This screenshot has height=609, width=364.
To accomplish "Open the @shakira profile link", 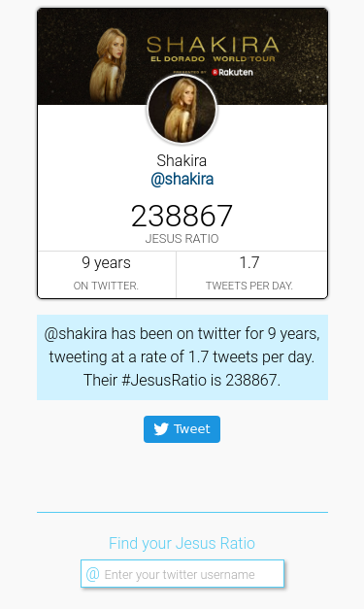I will point(182,180).
